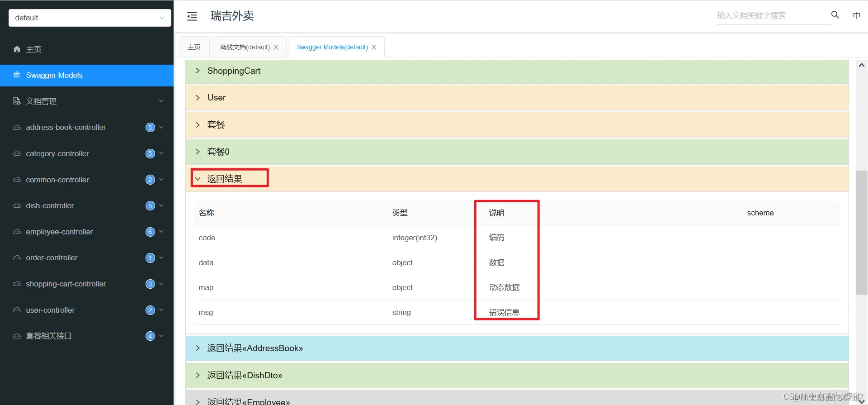This screenshot has height=405, width=868.
Task: Expand the 套餐0 model panel
Action: [517, 152]
